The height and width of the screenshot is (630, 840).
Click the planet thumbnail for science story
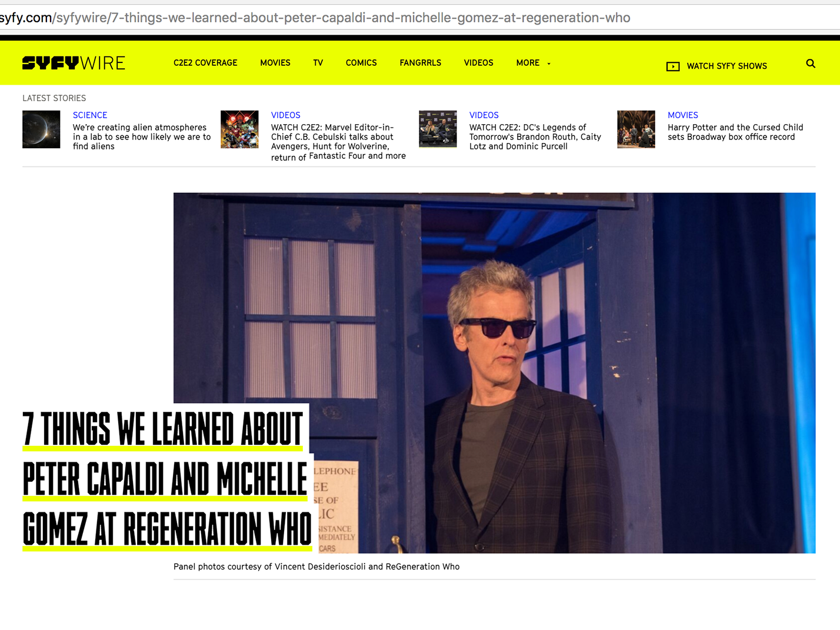point(41,129)
